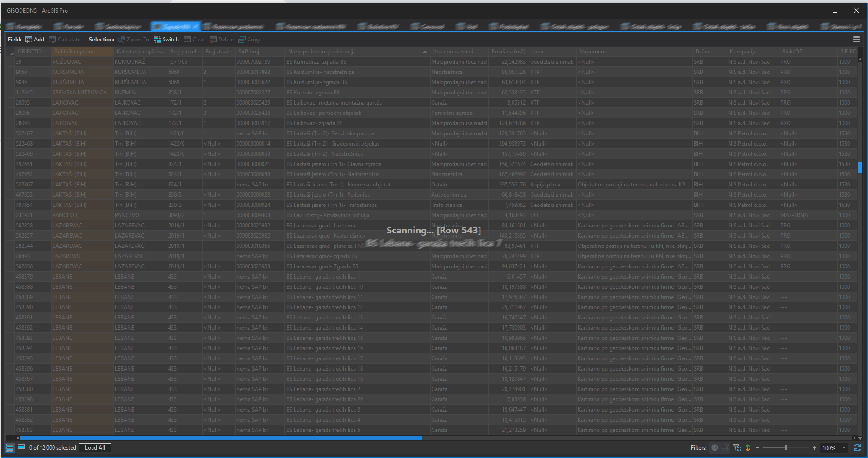Click the Broj stavke column header
The width and height of the screenshot is (868, 458).
[218, 52]
